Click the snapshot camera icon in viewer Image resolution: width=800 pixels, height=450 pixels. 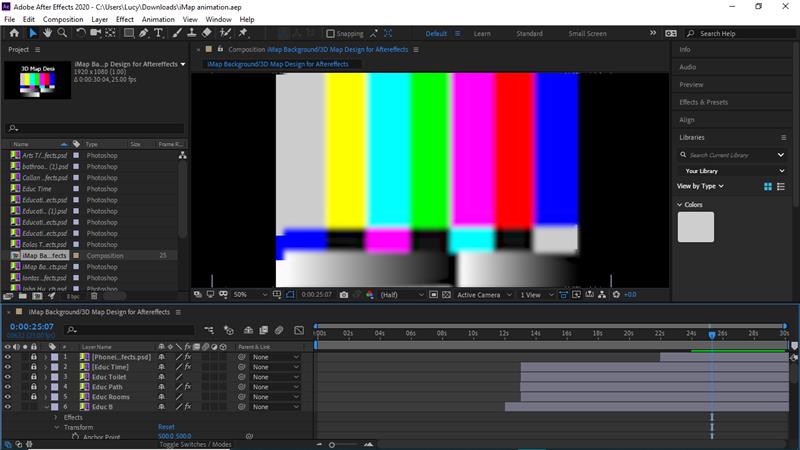[344, 295]
